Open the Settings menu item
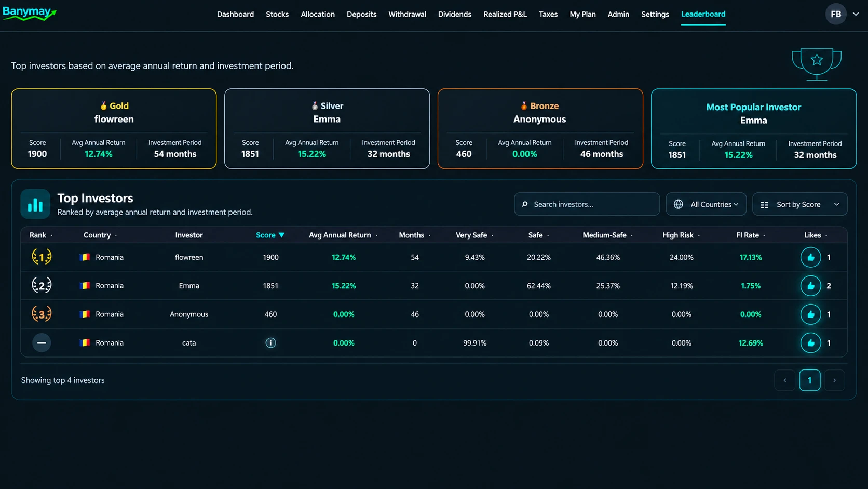Screen dimensions: 868x489 [655, 14]
